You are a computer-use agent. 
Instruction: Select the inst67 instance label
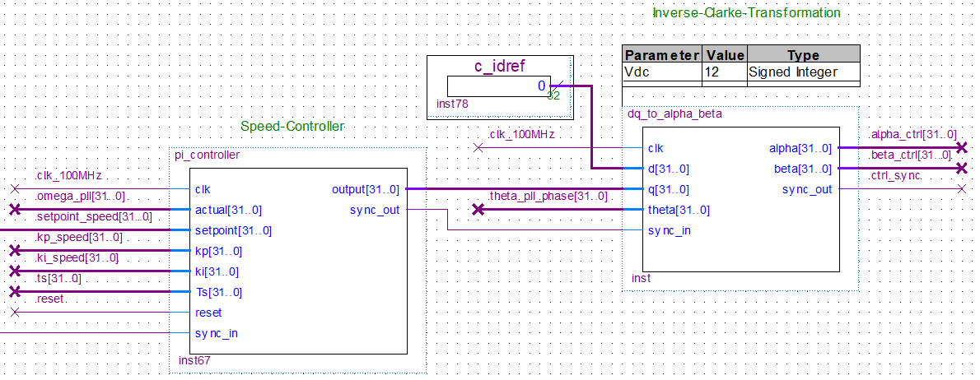(x=194, y=360)
